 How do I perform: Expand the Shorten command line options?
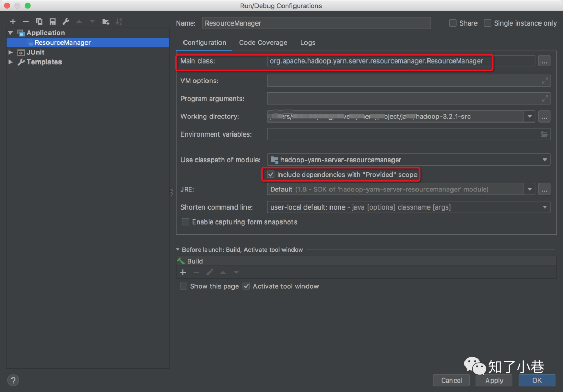(x=545, y=207)
